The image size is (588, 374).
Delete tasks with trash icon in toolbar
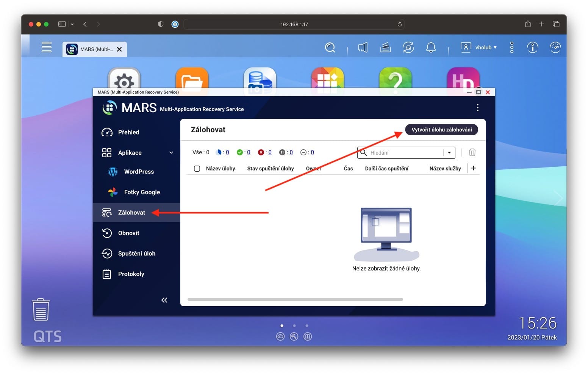(472, 152)
